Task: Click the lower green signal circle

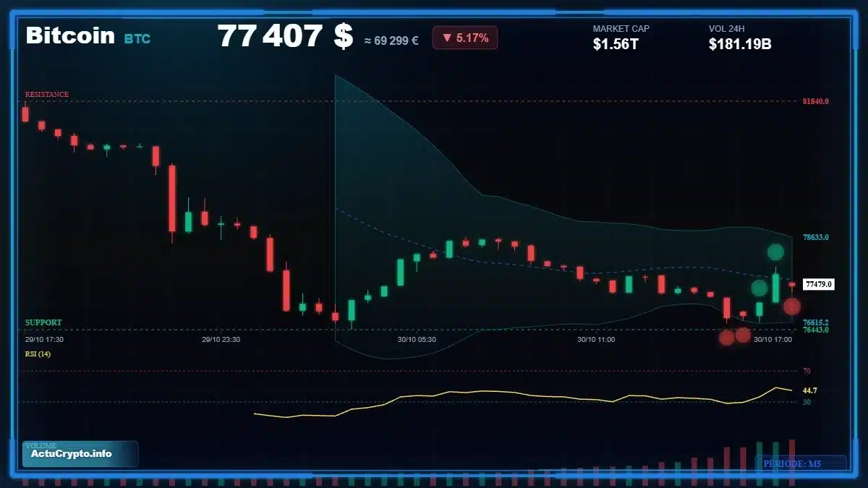Action: pyautogui.click(x=759, y=288)
